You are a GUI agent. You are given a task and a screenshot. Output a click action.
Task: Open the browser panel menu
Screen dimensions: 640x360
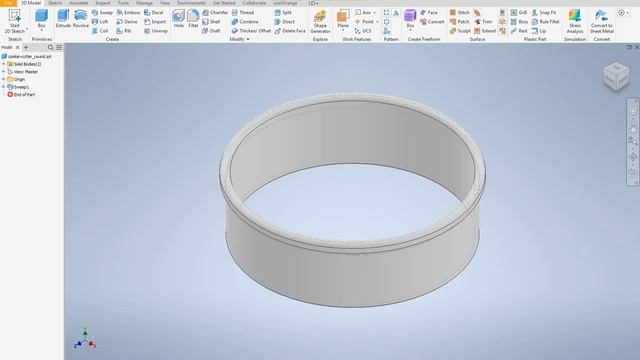click(59, 47)
